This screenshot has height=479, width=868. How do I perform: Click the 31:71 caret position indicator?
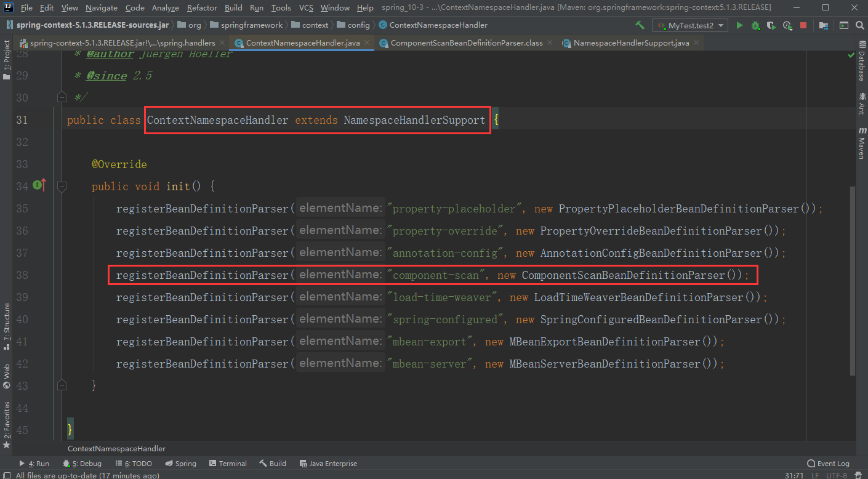click(793, 475)
